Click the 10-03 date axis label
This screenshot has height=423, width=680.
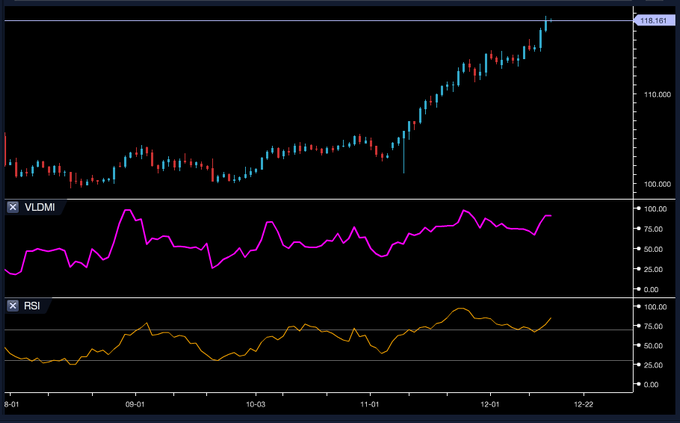pos(255,404)
